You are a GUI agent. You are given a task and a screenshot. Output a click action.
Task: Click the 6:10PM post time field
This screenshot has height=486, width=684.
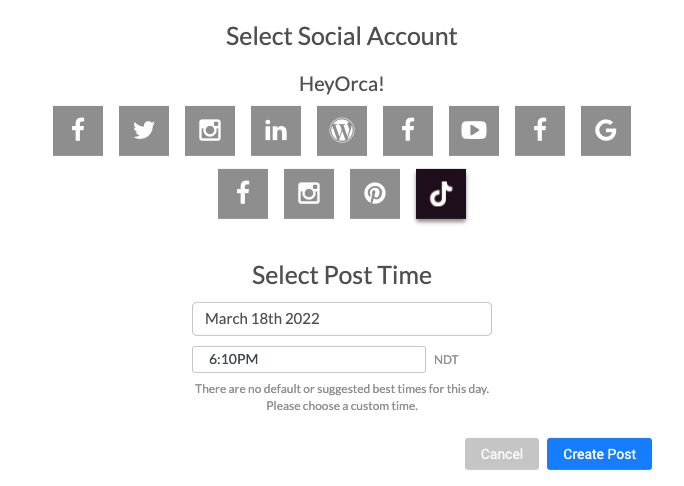point(309,359)
